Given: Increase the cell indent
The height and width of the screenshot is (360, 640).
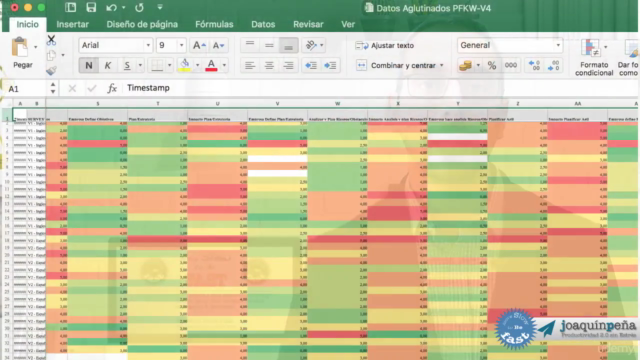Looking at the screenshot, I should (x=330, y=65).
